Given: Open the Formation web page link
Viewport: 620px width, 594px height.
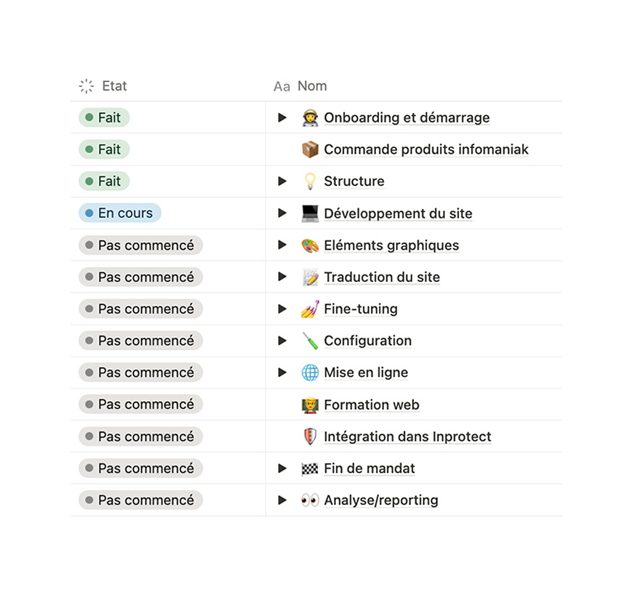Looking at the screenshot, I should coord(371,405).
